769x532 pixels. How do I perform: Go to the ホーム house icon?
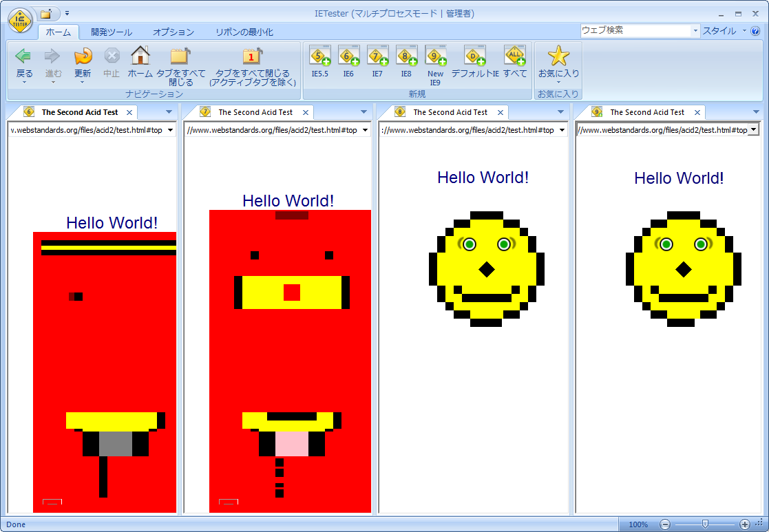(x=140, y=63)
